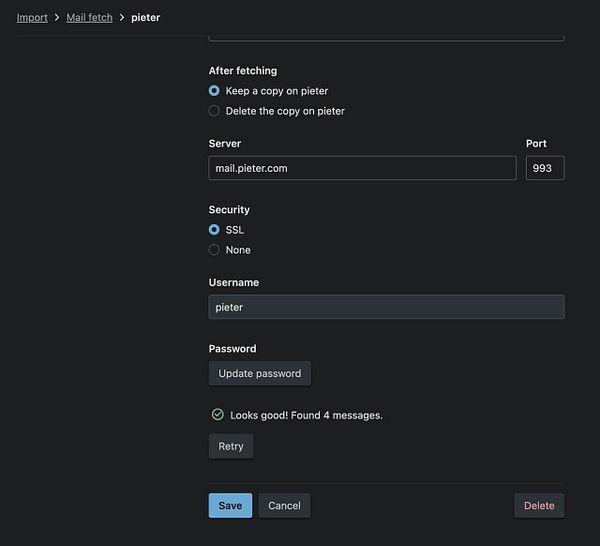Image resolution: width=600 pixels, height=546 pixels.
Task: Click the pieter breadcrumb item
Action: point(145,18)
